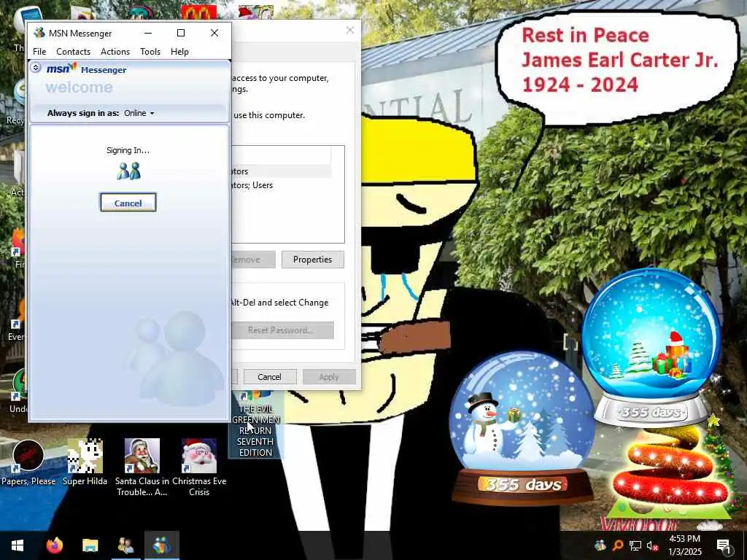Cancel the MSN Messenger sign-in
The image size is (747, 560).
coord(128,203)
